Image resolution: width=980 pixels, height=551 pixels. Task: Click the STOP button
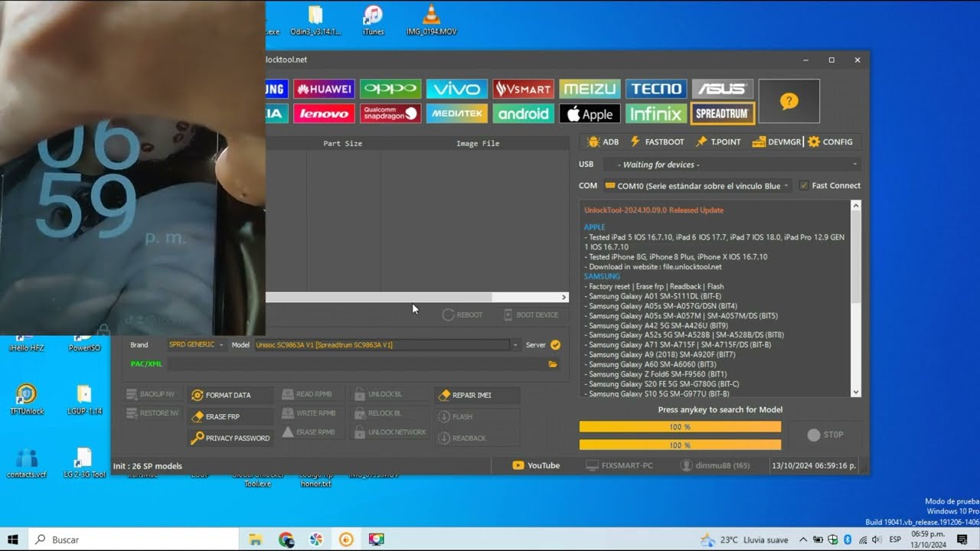(x=825, y=435)
